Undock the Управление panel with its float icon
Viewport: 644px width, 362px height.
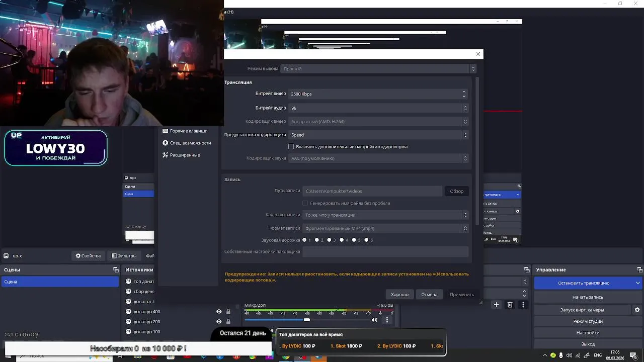[639, 270]
